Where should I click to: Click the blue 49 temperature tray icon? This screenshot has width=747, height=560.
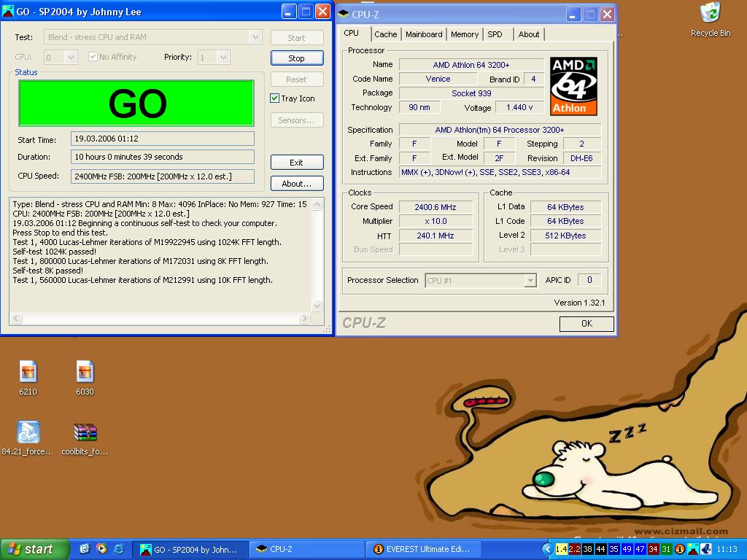[627, 550]
